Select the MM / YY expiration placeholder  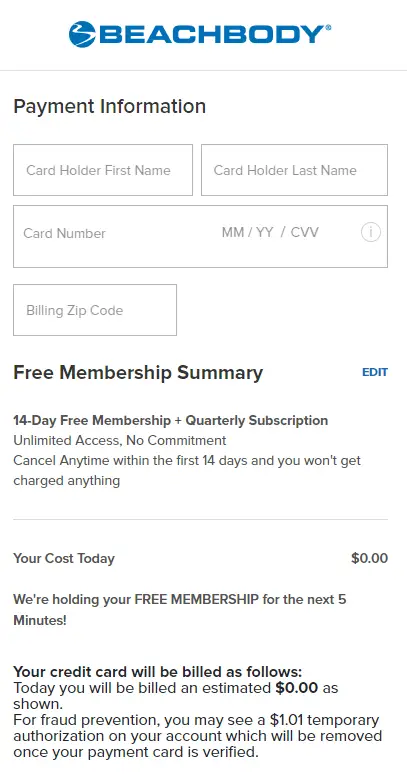248,232
